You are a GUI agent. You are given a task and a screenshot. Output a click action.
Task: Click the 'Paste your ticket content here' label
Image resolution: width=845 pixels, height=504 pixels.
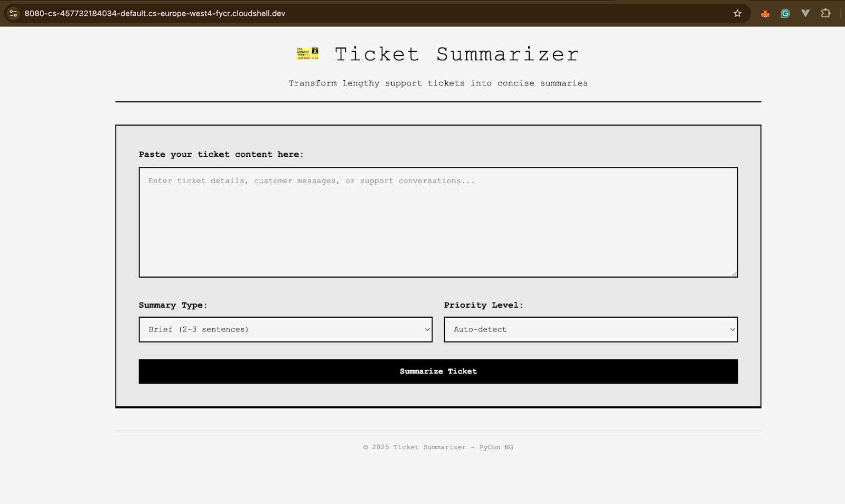(221, 155)
